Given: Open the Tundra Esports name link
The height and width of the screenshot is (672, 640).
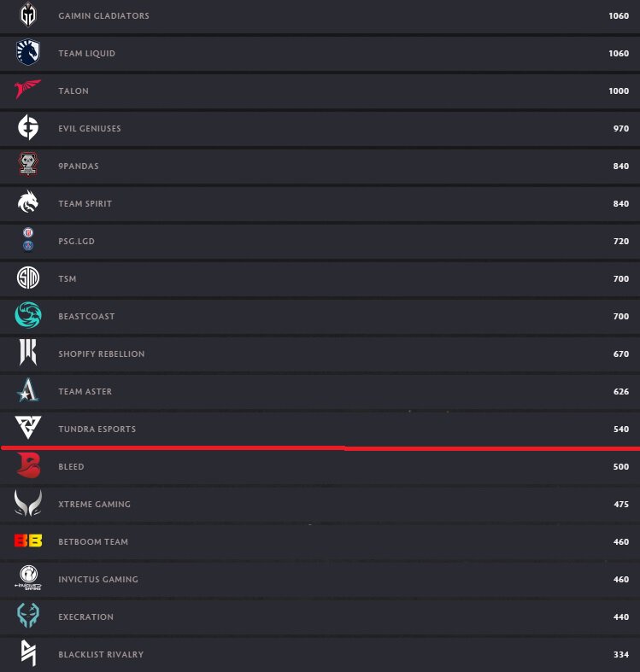Looking at the screenshot, I should point(97,429).
